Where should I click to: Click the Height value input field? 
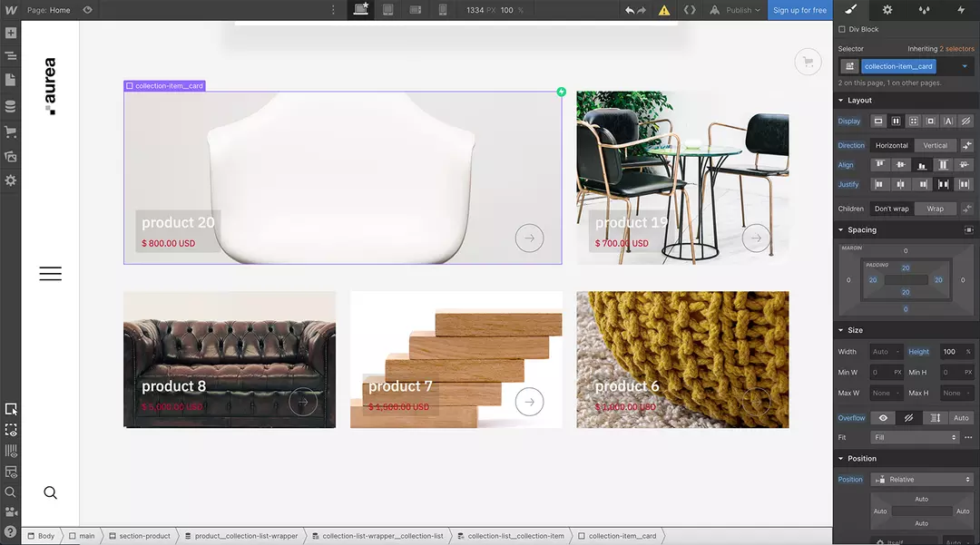point(952,352)
